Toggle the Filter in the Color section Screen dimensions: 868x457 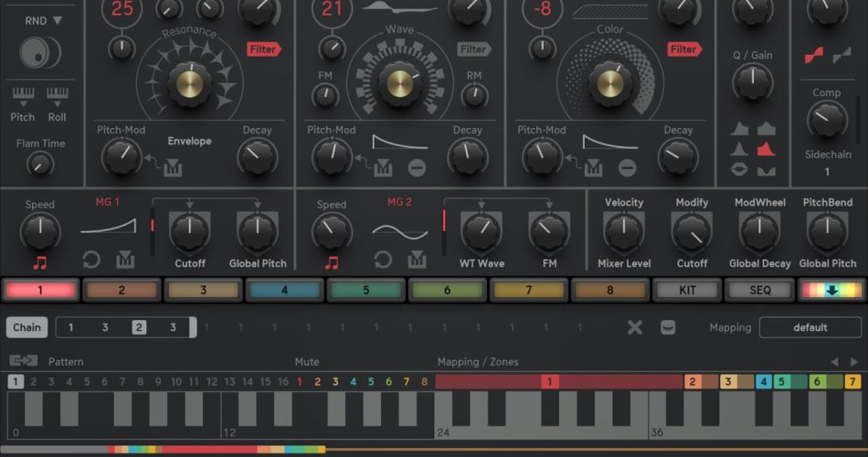pos(684,49)
